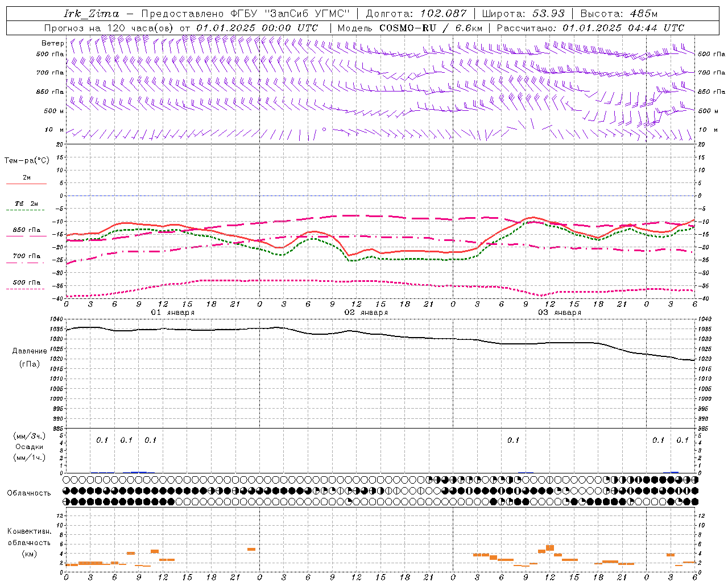Select the Широта: 53.93 value
The image size is (728, 582).
(x=523, y=14)
